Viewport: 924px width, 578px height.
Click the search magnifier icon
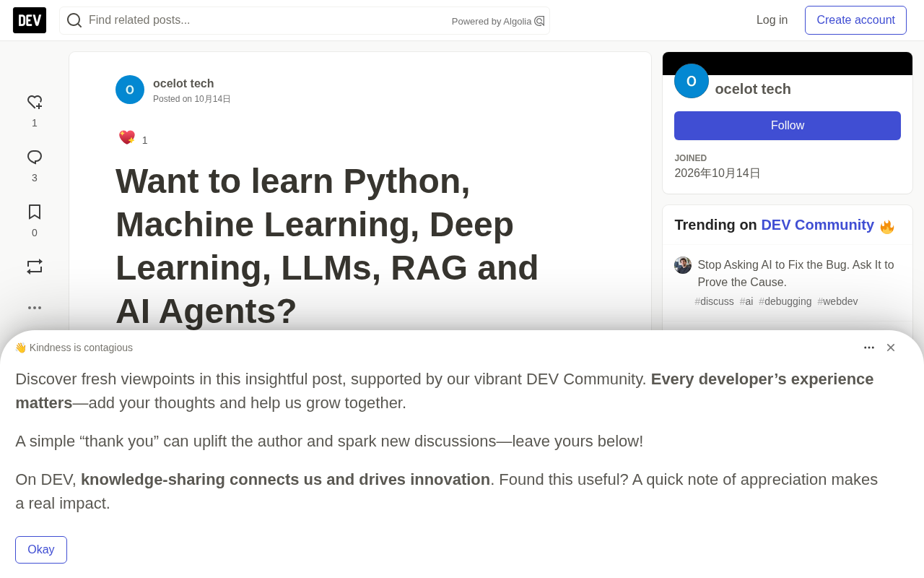point(74,20)
